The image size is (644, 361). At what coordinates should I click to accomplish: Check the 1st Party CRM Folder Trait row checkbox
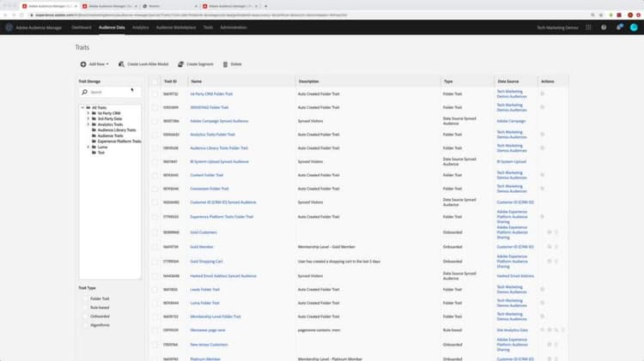point(155,94)
